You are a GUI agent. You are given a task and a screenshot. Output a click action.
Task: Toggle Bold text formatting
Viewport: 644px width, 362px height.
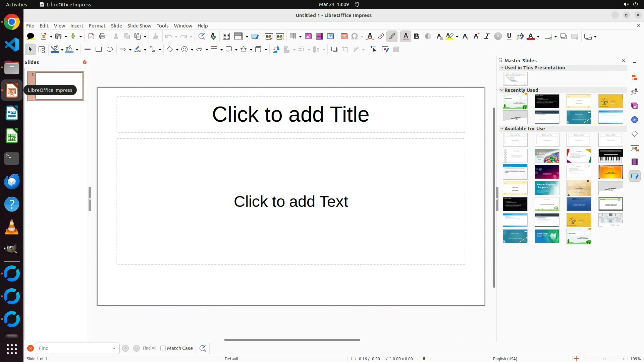[417, 37]
